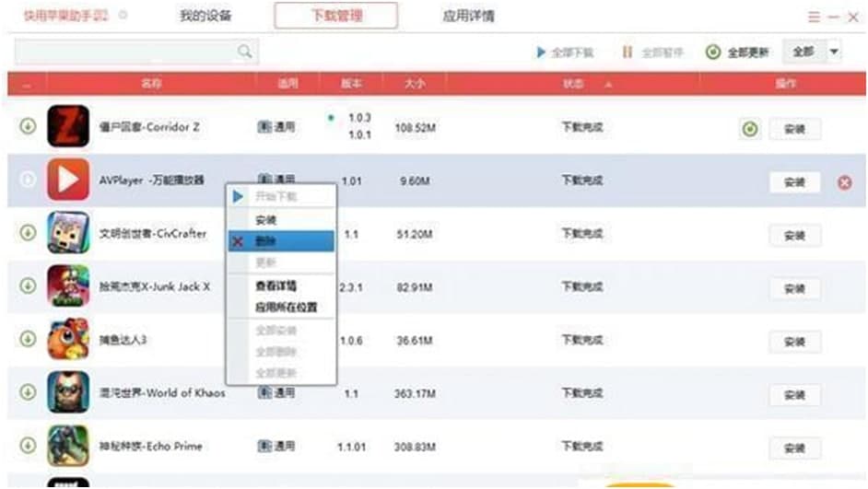868x489 pixels.
Task: Choose 更新 in the context menu
Action: tap(282, 262)
